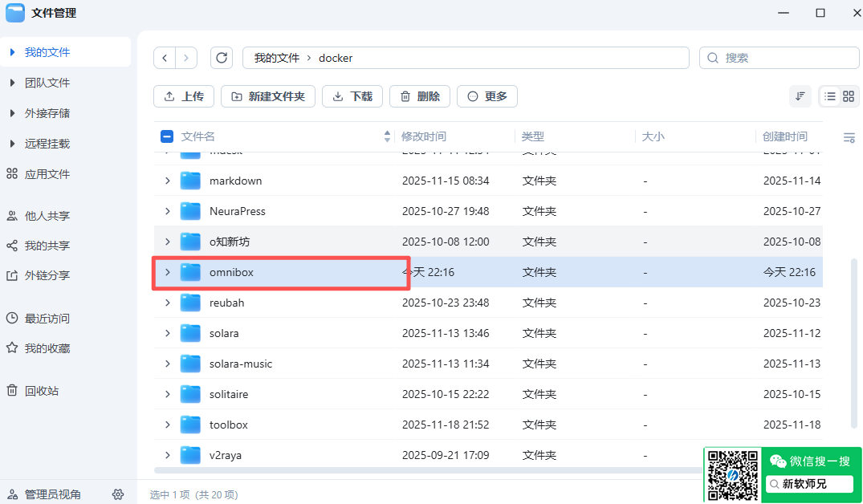
Task: Click the refresh icon beside navigation arrows
Action: tap(222, 58)
